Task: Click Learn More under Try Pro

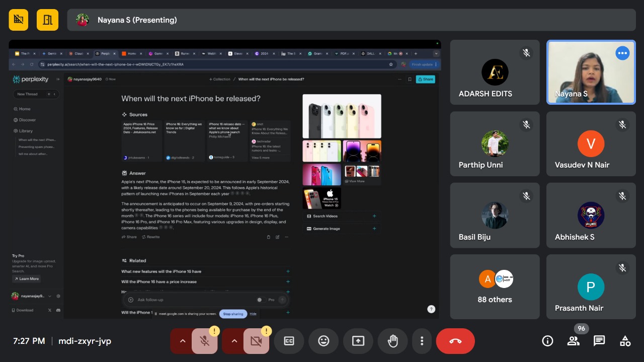Action: [27, 278]
